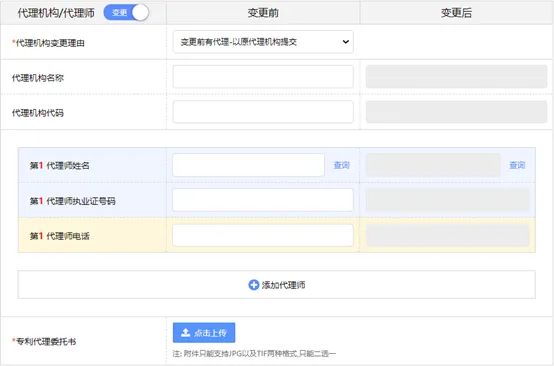Select the 变更后 第1代理师姓名 field
554x366 pixels.
pyautogui.click(x=433, y=165)
